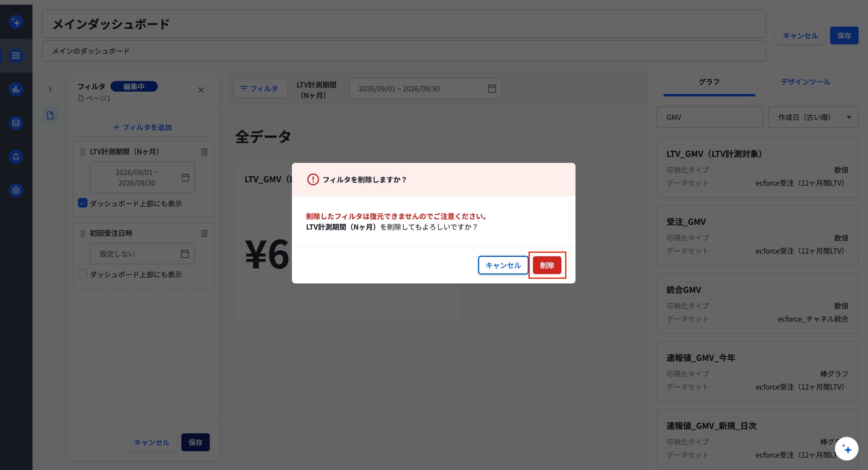Close the filter panel with the X
The image size is (868, 470).
(x=201, y=90)
